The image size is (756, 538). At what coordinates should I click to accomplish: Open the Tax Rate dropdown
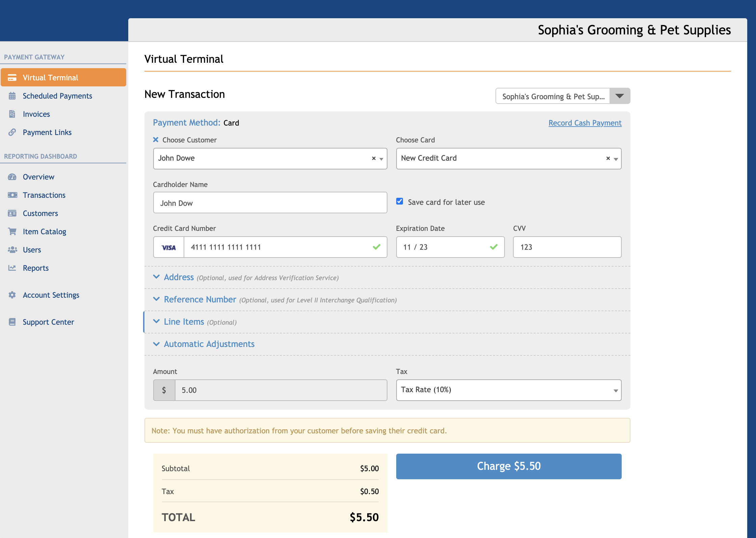[508, 390]
